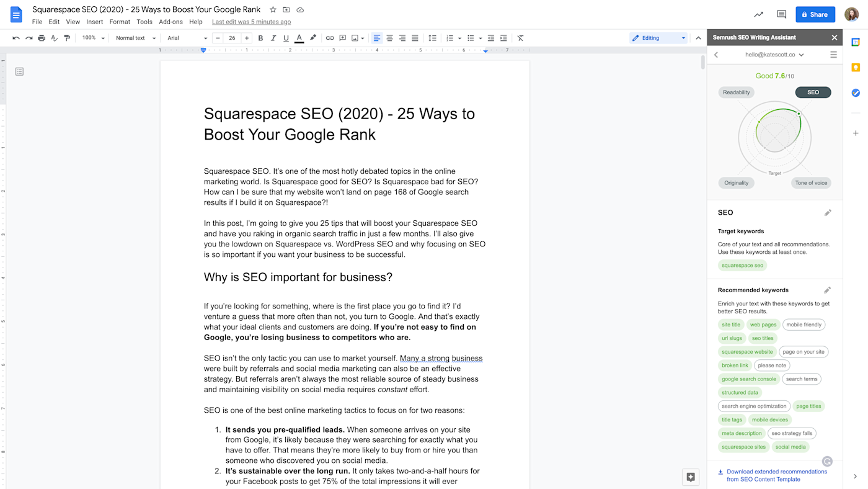Edit recommended keywords pencil icon
Viewport: 868px width, 489px height.
click(827, 290)
